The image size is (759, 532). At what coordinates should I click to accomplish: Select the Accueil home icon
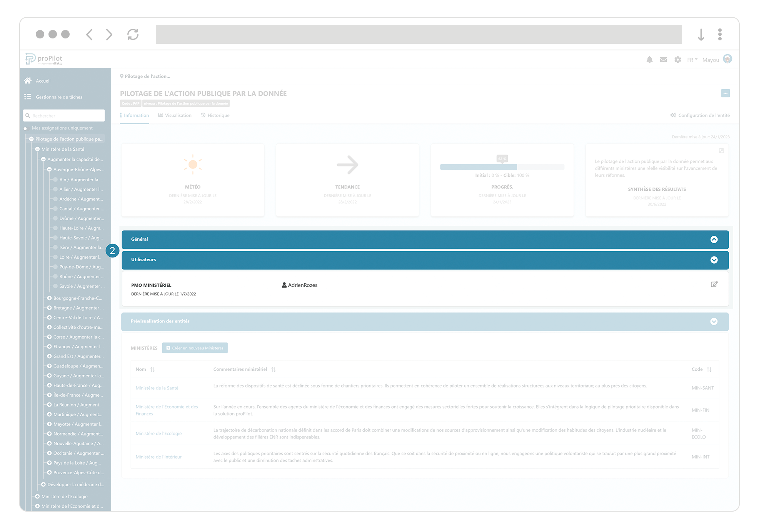[28, 80]
